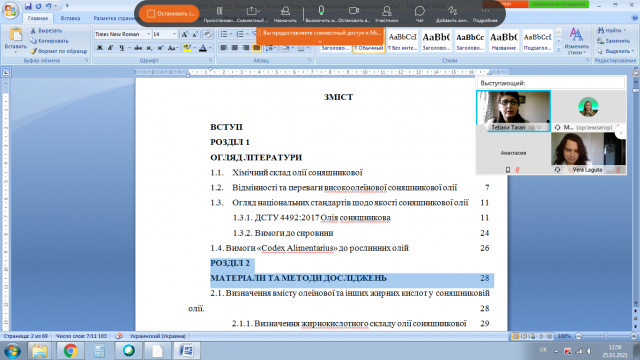The width and height of the screenshot is (640, 360).
Task: Click the Word help question icon
Action: (635, 18)
